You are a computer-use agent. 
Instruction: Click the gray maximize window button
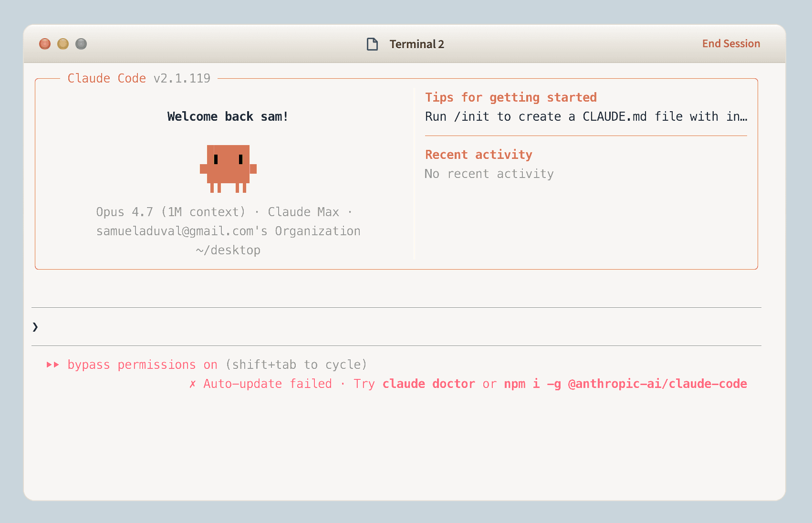(x=81, y=44)
